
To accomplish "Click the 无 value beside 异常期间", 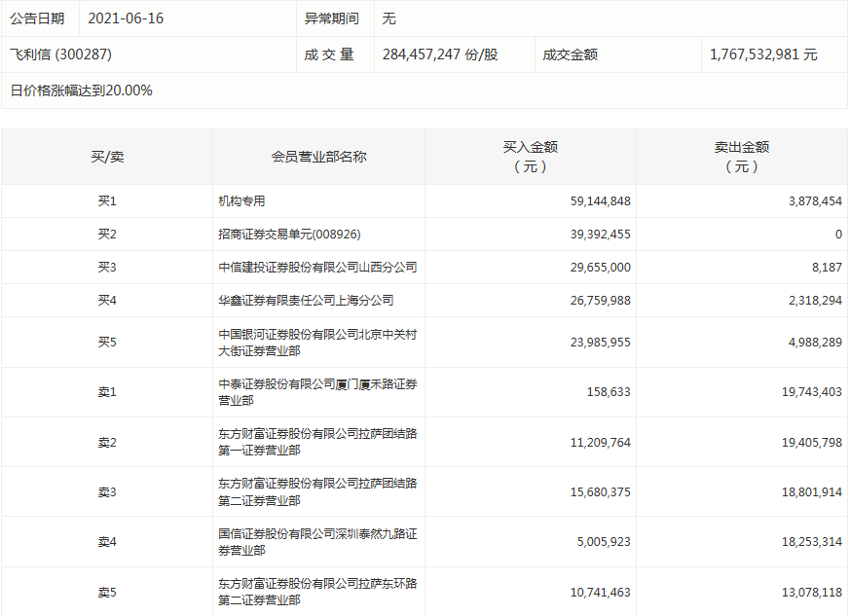I will click(x=389, y=18).
